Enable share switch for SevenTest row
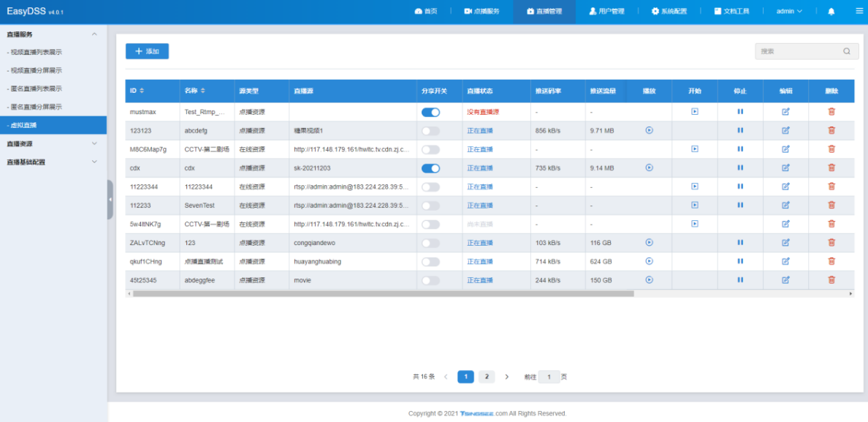The image size is (868, 422). 430,206
